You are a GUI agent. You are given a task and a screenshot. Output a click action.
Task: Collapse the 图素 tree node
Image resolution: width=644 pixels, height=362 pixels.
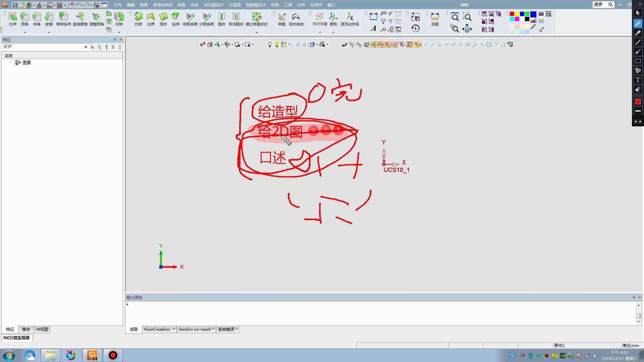(x=10, y=63)
